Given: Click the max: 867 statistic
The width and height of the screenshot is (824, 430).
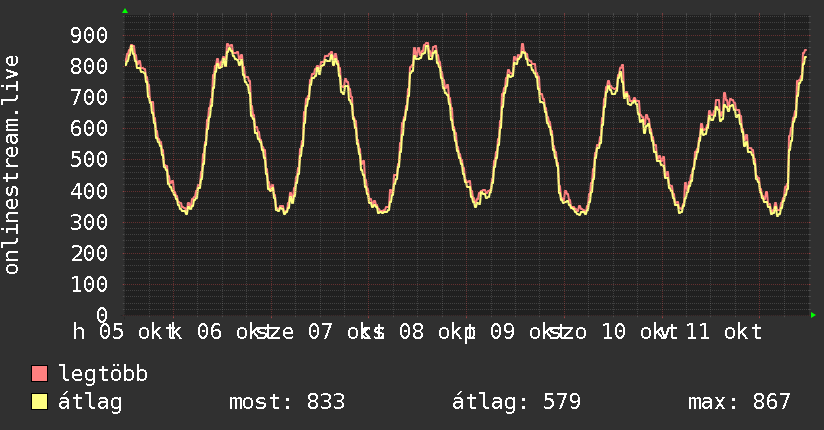Looking at the screenshot, I should (739, 402).
